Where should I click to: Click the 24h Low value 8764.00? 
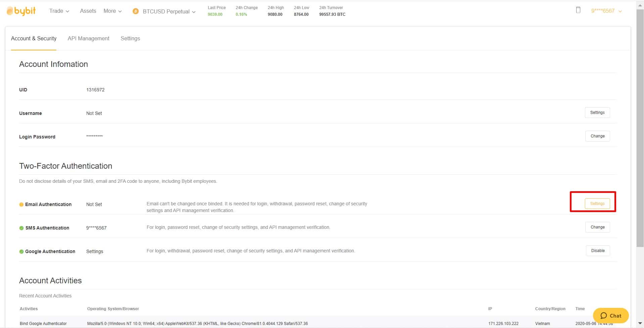point(301,14)
